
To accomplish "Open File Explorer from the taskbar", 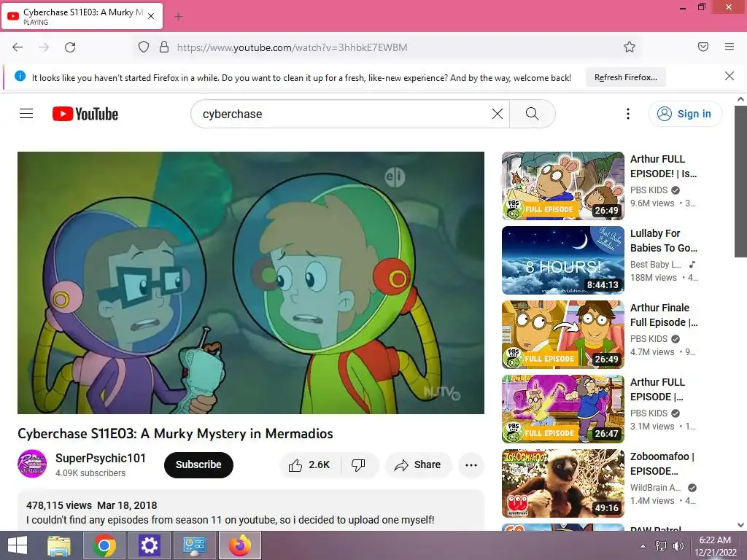I will pyautogui.click(x=59, y=545).
